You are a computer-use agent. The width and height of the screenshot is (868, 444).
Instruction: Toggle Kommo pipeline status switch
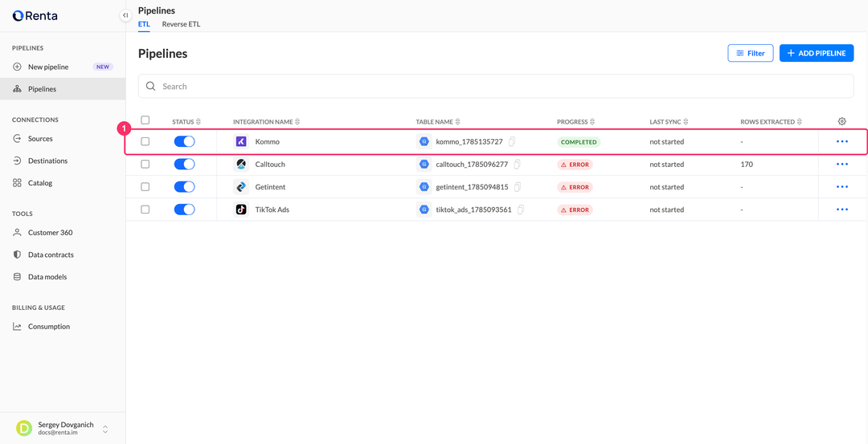pyautogui.click(x=184, y=141)
